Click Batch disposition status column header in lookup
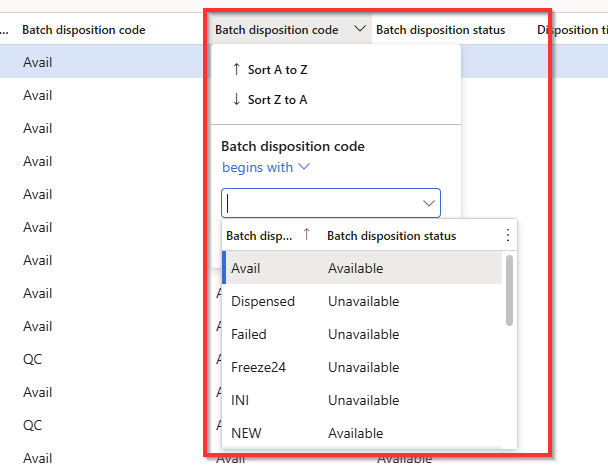This screenshot has width=608, height=474. coord(392,236)
